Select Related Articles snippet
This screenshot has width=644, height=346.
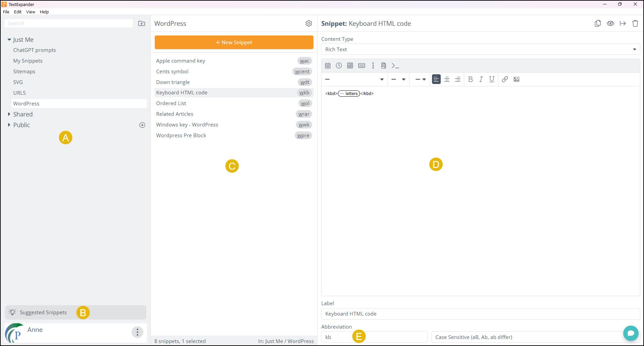pos(234,114)
